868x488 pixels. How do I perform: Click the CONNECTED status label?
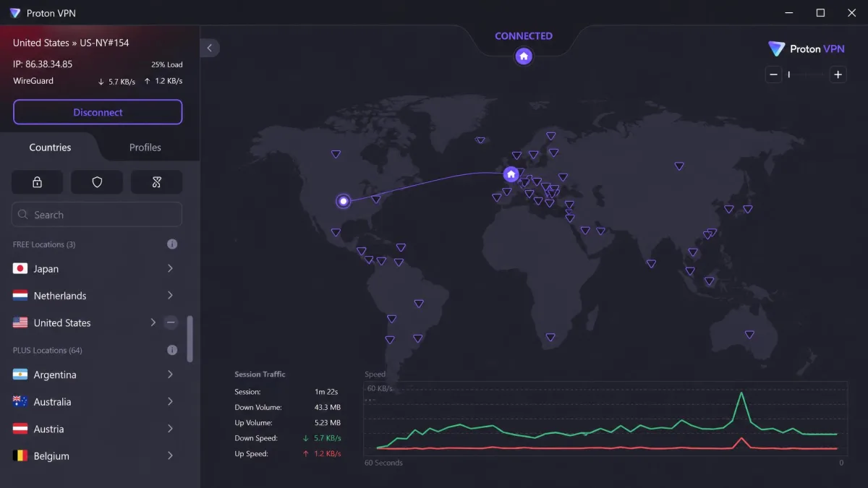point(524,36)
